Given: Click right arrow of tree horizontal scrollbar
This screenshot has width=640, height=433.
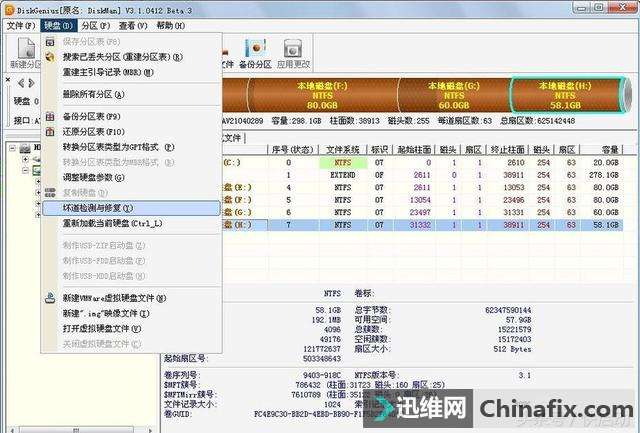Looking at the screenshot, I should point(150,430).
